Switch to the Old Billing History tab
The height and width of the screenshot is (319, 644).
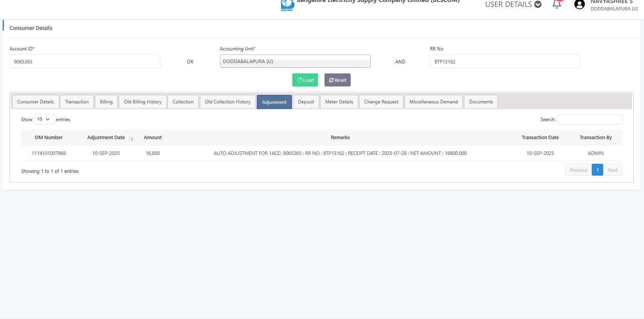tap(143, 102)
